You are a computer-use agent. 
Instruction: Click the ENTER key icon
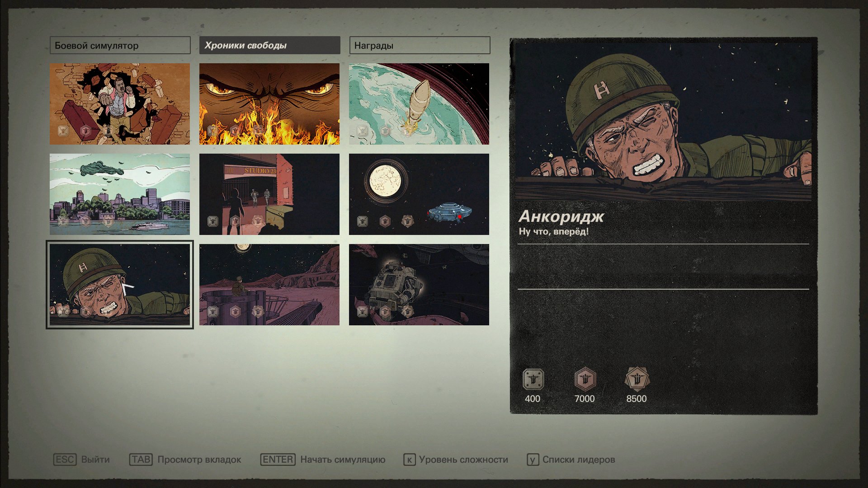(278, 460)
